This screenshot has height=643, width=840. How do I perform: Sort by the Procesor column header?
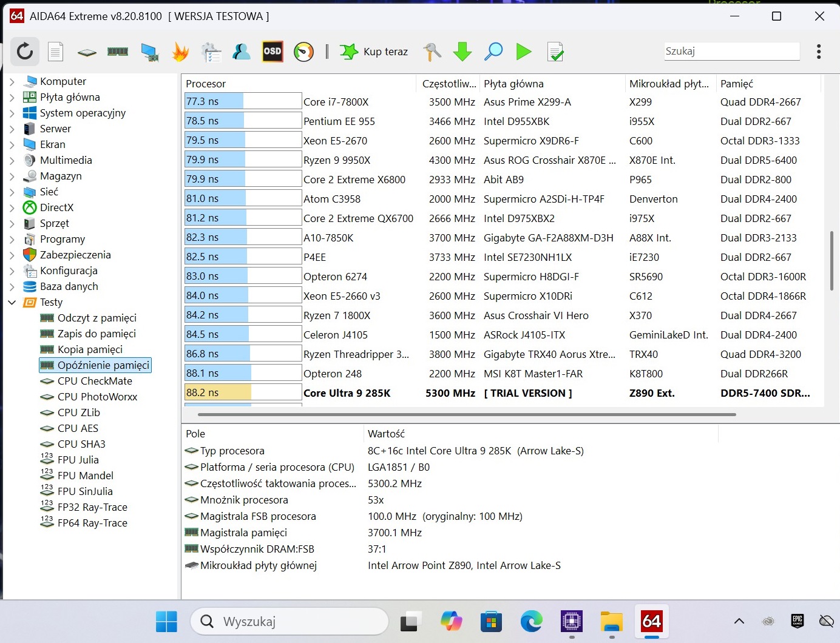(206, 84)
